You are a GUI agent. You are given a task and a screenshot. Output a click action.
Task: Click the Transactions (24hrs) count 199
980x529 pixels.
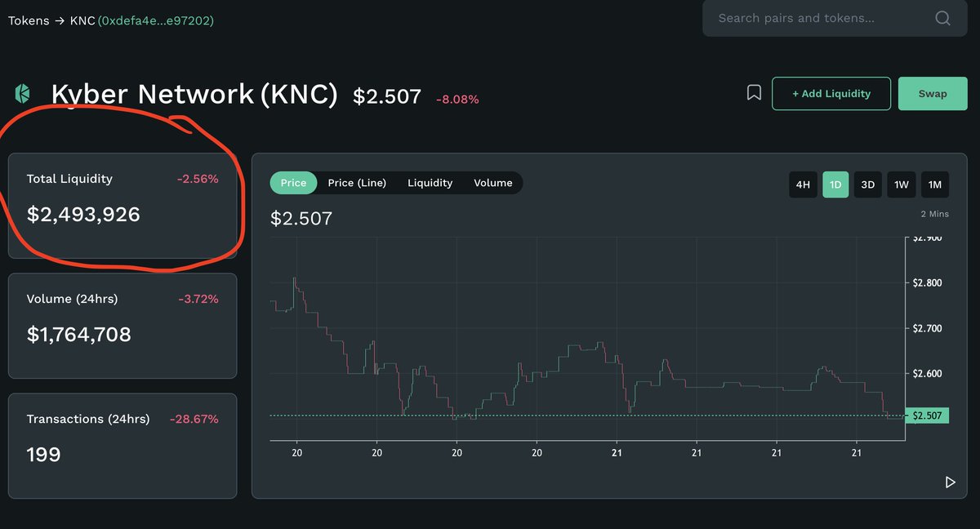pos(43,455)
